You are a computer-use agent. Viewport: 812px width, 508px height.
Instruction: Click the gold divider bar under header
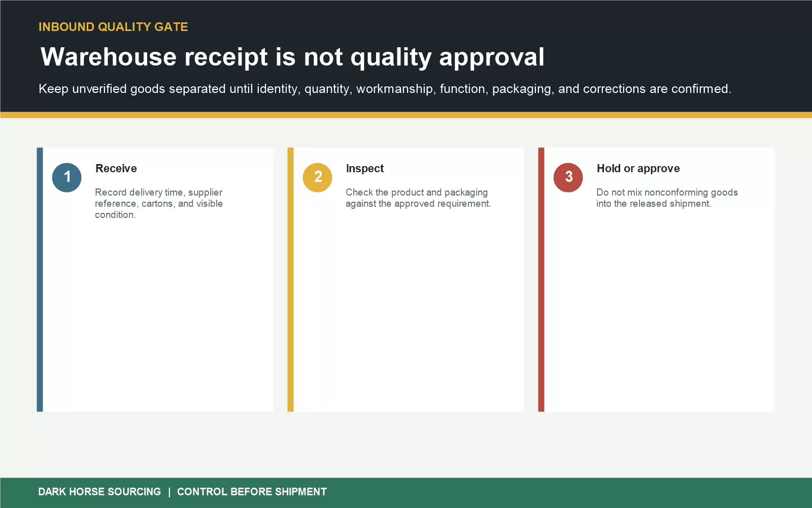click(x=406, y=115)
